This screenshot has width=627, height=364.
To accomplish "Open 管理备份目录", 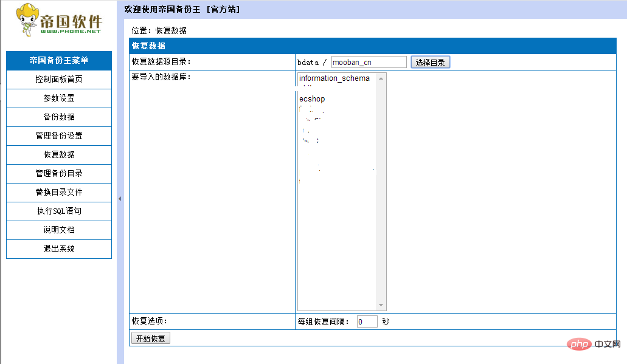I will [59, 173].
